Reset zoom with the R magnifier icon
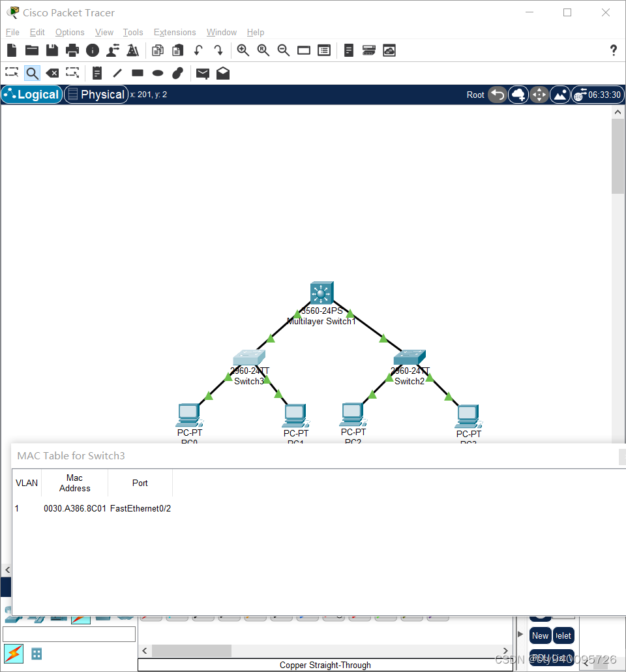 263,51
